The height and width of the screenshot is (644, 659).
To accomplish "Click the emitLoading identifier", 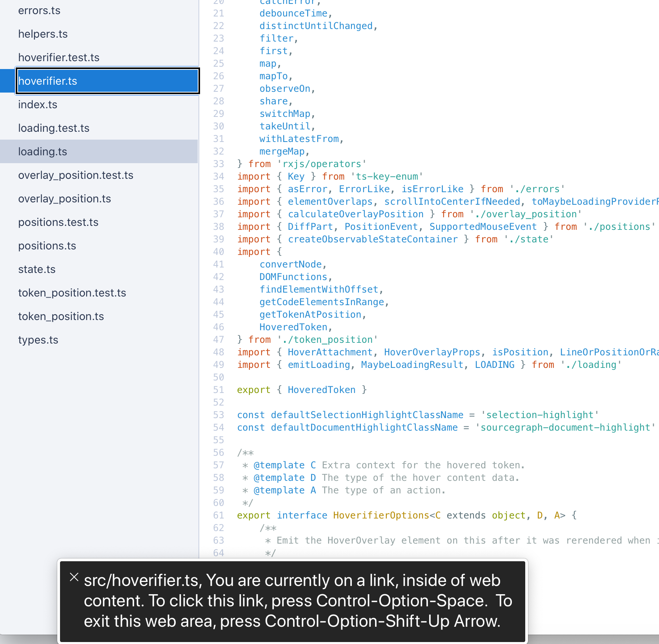I will pyautogui.click(x=319, y=365).
